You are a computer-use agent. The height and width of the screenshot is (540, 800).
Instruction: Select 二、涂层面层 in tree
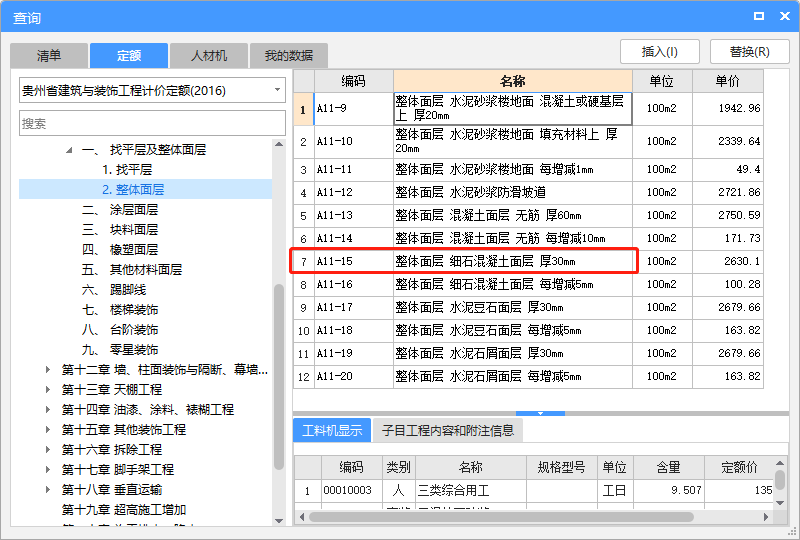120,209
